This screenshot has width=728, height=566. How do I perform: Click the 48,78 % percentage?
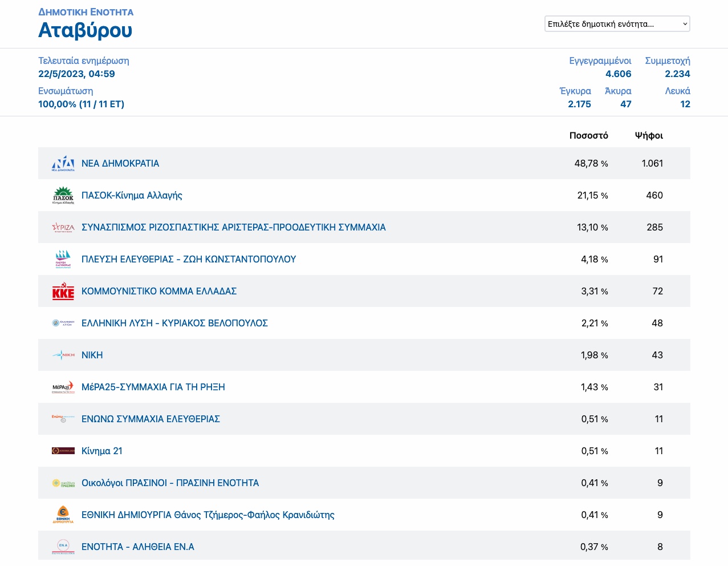(591, 163)
